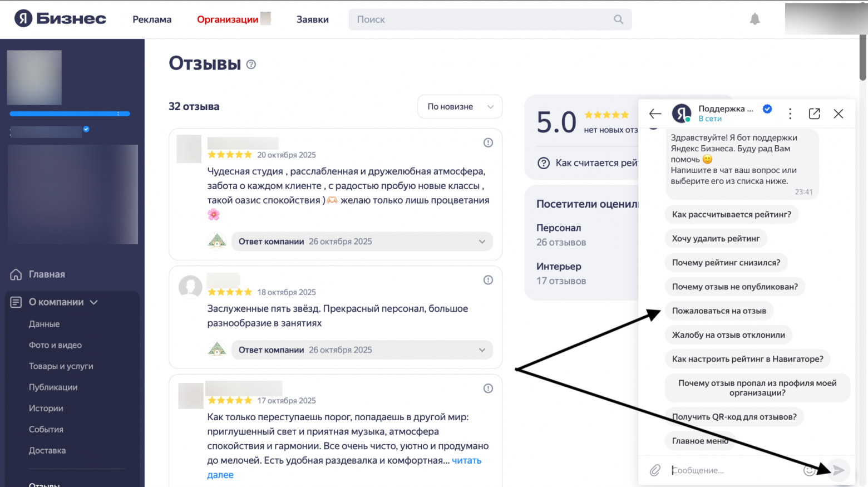Open События in the sidebar
Screen dimensions: 868x487
coord(46,430)
